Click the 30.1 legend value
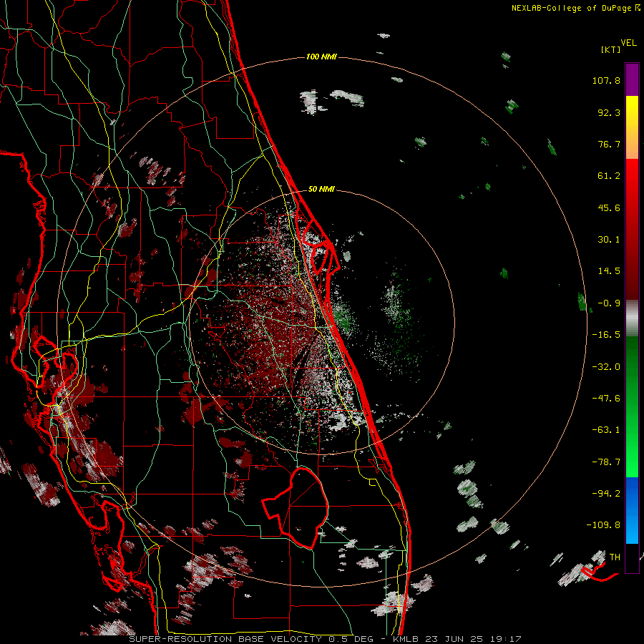 tap(609, 240)
